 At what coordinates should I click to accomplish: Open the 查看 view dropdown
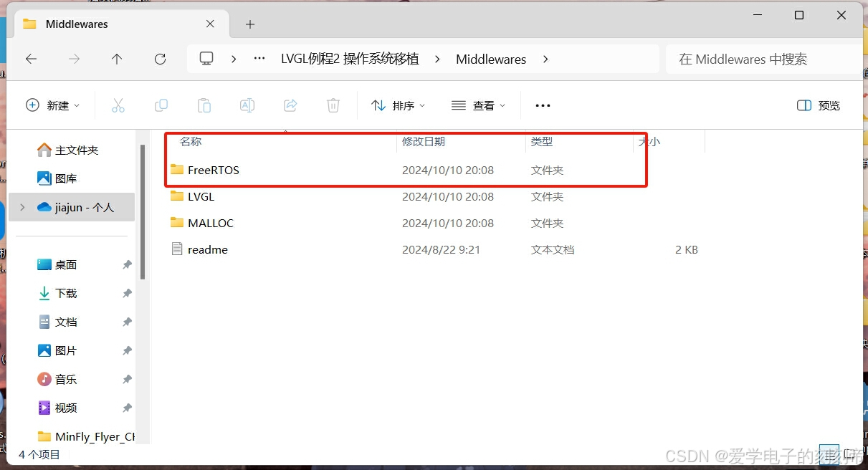click(479, 105)
